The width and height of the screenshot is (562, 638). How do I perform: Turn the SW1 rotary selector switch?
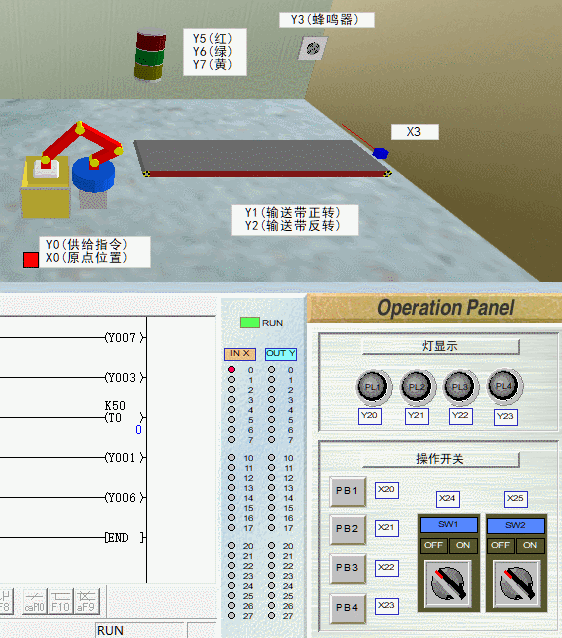(x=448, y=584)
